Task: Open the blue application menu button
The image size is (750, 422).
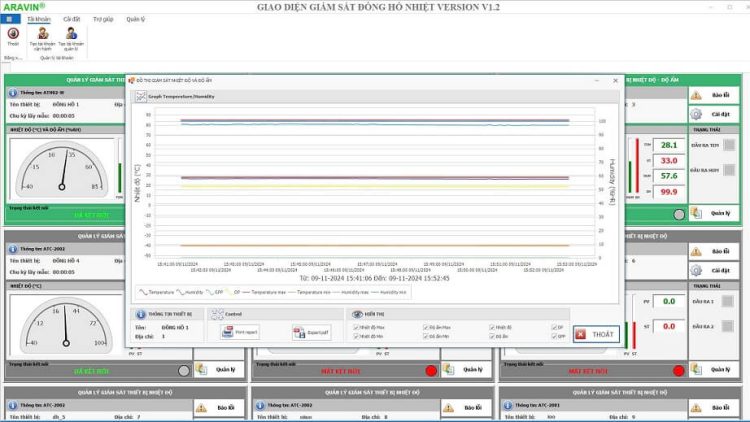Action: point(9,18)
